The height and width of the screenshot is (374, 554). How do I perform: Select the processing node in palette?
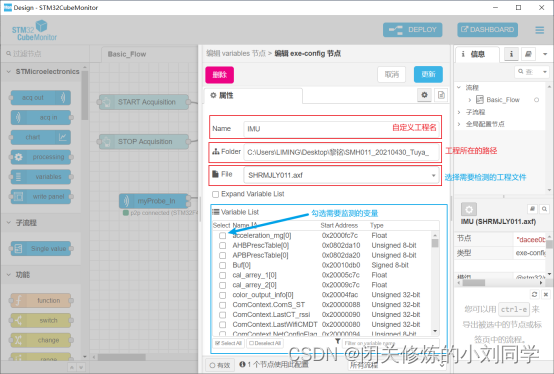[41, 157]
